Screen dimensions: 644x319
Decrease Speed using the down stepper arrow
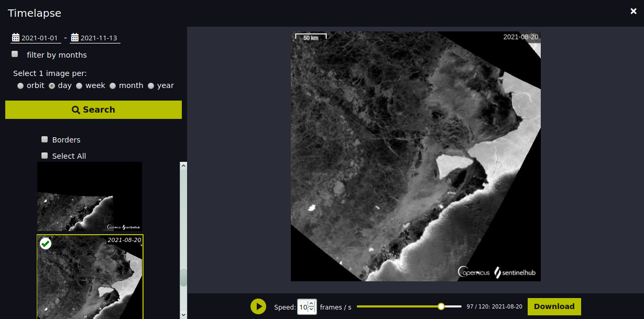pos(311,310)
